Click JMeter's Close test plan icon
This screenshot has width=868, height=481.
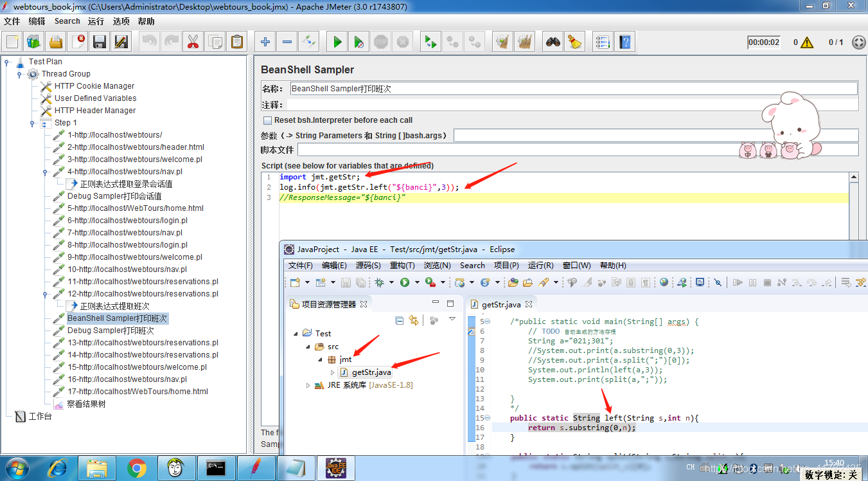[78, 42]
